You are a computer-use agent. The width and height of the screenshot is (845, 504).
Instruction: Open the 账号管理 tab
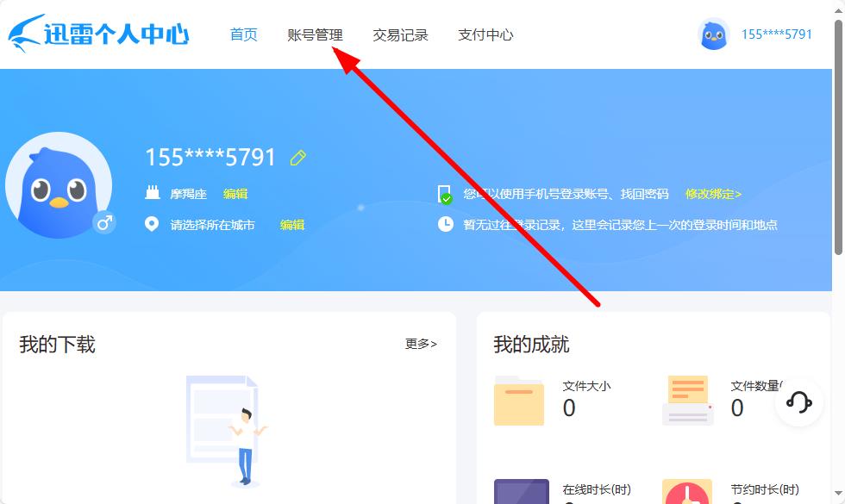316,34
